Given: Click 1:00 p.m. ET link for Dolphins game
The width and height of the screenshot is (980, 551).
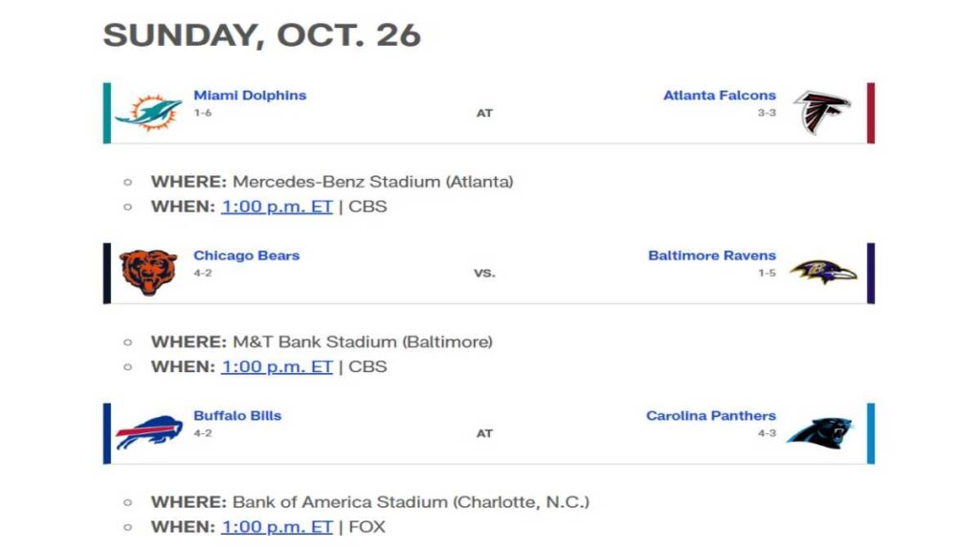Looking at the screenshot, I should pyautogui.click(x=277, y=207).
